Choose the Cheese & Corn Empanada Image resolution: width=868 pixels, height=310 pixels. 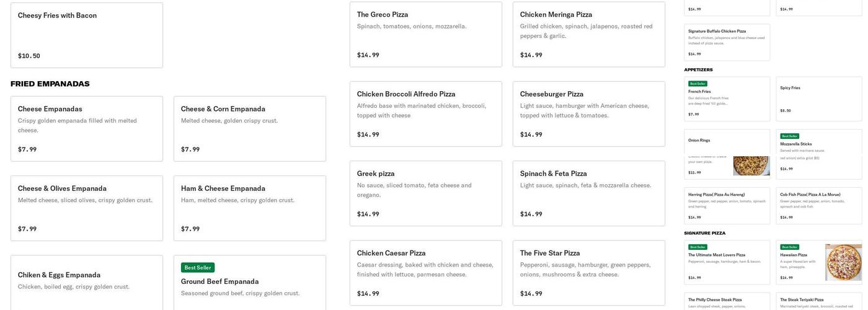click(x=249, y=128)
